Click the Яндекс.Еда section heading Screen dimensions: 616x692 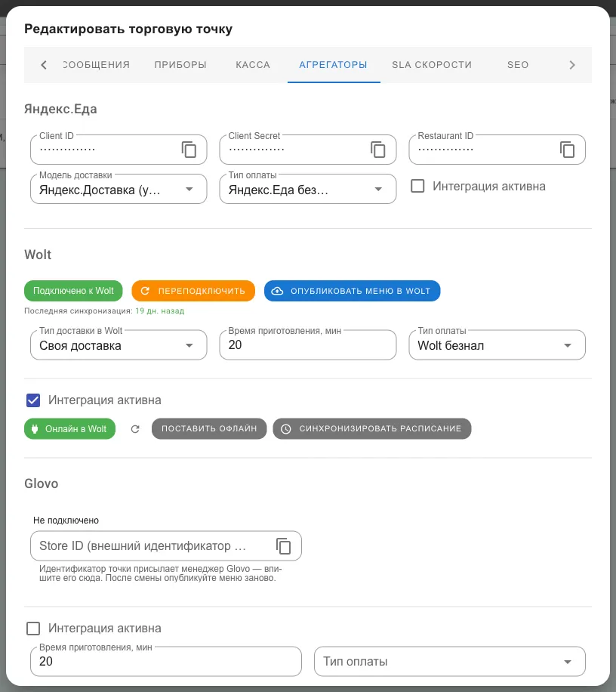60,109
